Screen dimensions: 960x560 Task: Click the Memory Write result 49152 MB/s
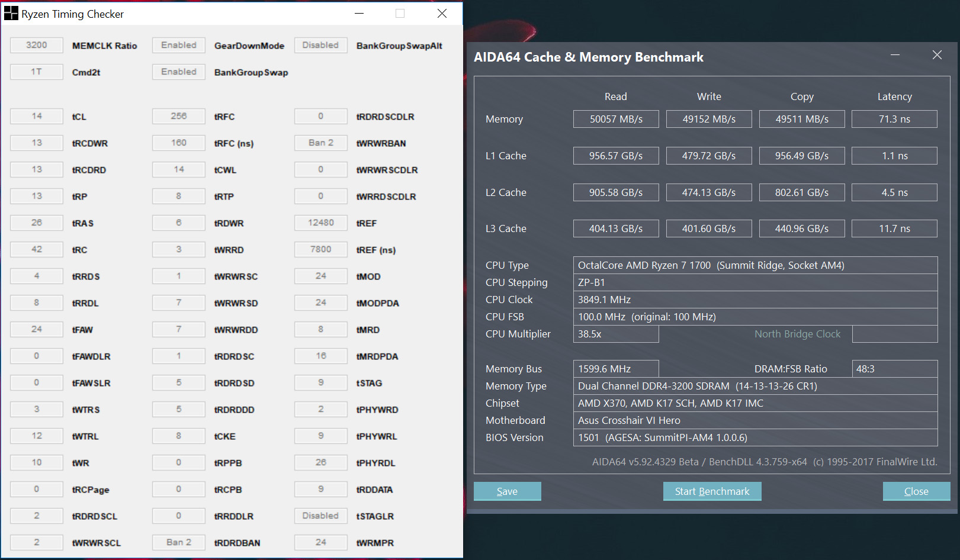[x=709, y=119]
